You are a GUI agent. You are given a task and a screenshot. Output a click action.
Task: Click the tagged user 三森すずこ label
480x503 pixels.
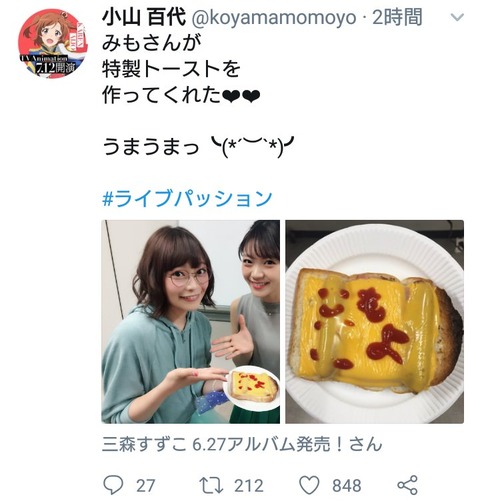(x=242, y=444)
